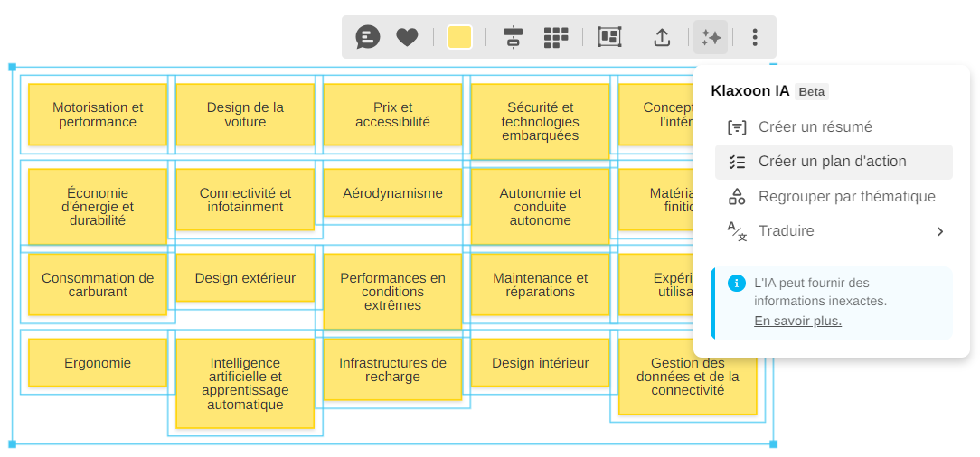Click the align objects icon
This screenshot has width=980, height=457.
(514, 37)
